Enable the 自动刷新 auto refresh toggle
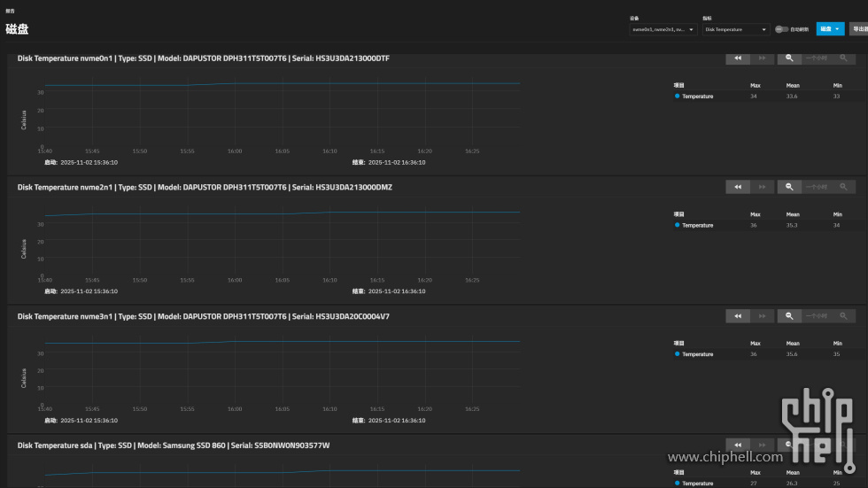This screenshot has height=488, width=868. (x=780, y=29)
